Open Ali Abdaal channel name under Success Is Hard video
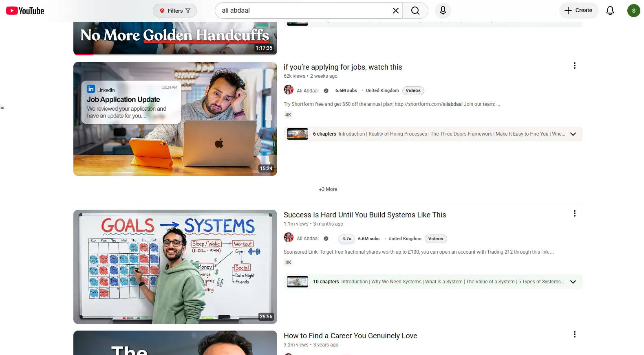The image size is (644, 355). tap(308, 239)
